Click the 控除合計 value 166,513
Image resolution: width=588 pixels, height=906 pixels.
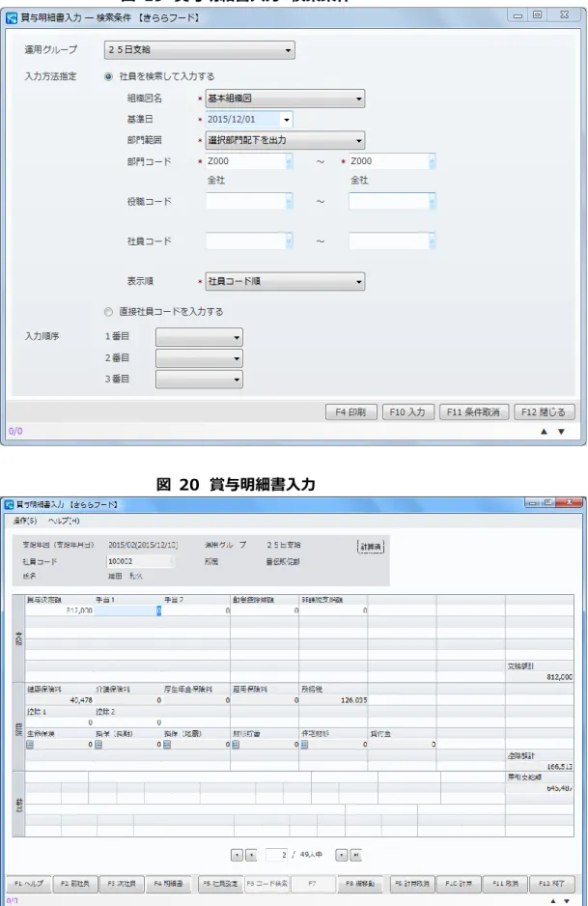tap(559, 767)
